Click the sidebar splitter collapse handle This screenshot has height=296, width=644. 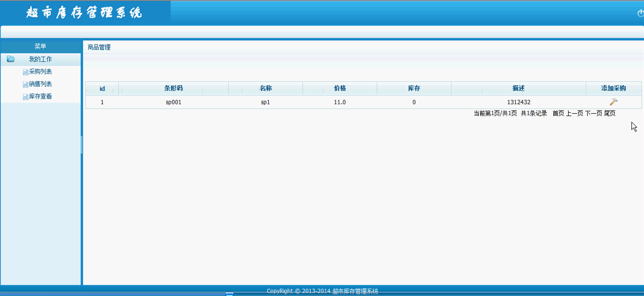point(82,145)
